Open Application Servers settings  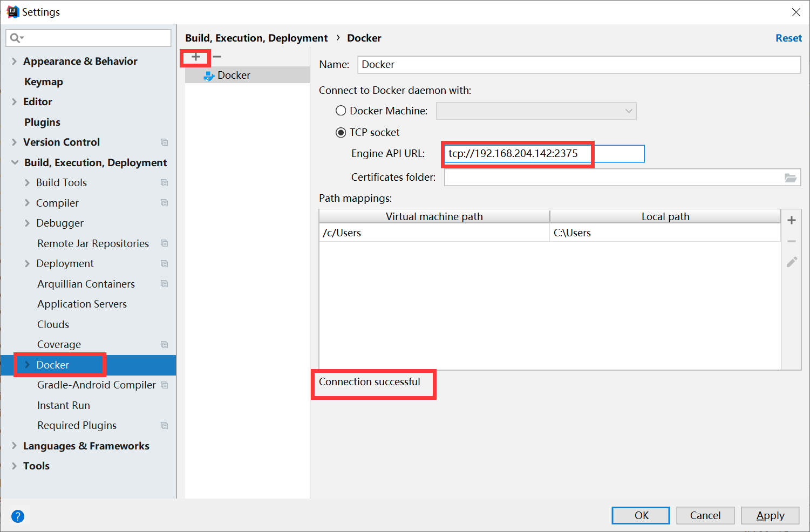point(82,304)
